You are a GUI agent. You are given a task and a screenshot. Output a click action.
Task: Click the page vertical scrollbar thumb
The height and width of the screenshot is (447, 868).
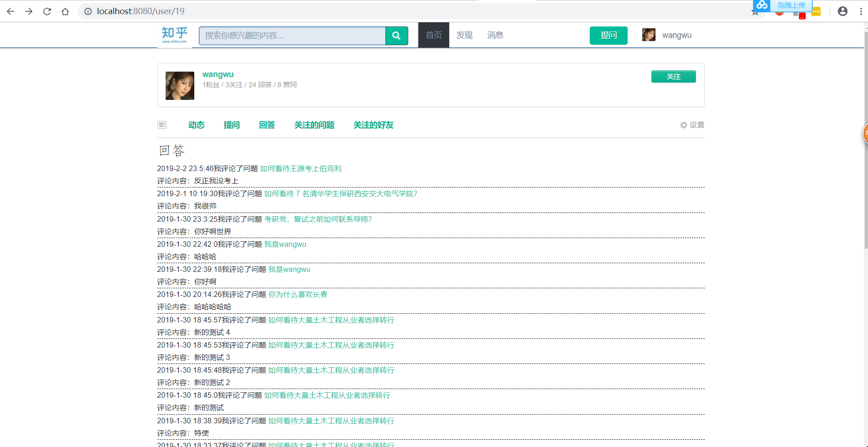point(866,139)
